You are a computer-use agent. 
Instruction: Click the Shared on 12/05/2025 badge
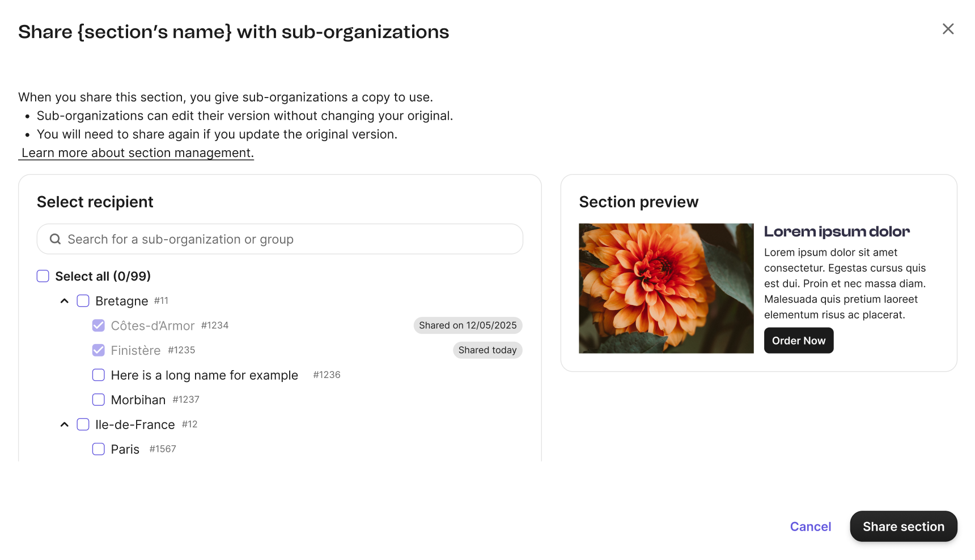click(468, 325)
